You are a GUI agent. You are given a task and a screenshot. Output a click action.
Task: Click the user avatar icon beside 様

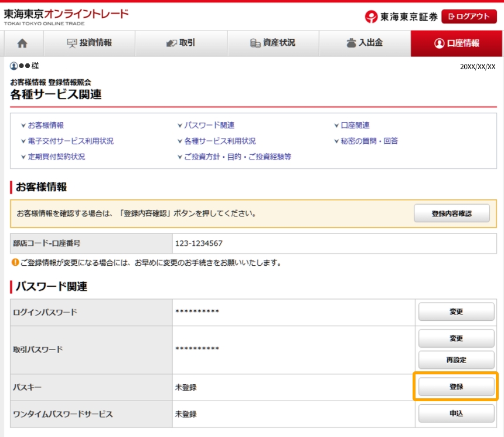[x=13, y=66]
